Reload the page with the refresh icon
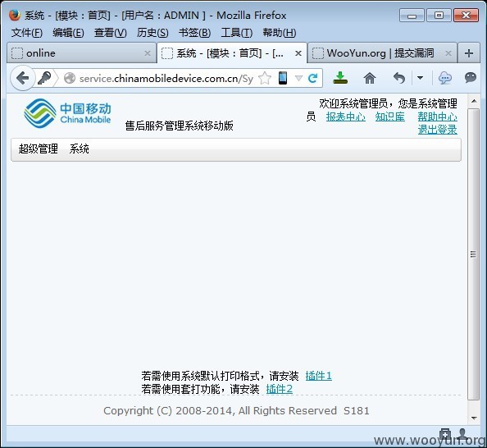The image size is (487, 448). (x=312, y=78)
